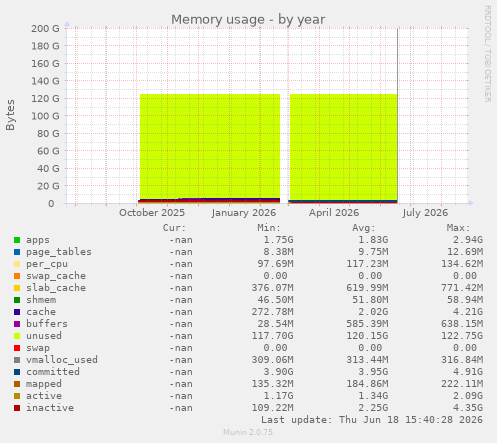Viewport: 497px width, 443px height.
Task: Click the 'unused' legend label
Action: pyautogui.click(x=44, y=336)
